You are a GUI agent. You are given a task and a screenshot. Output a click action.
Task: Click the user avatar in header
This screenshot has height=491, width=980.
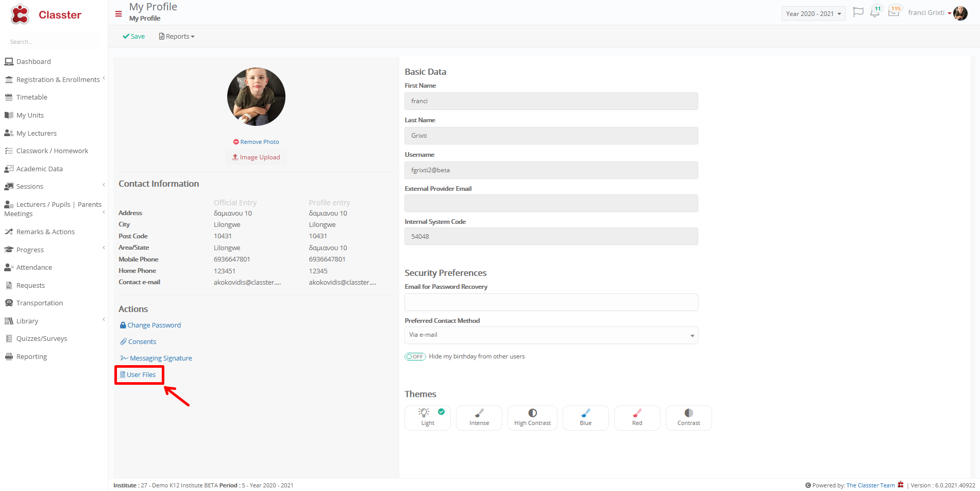pyautogui.click(x=960, y=13)
